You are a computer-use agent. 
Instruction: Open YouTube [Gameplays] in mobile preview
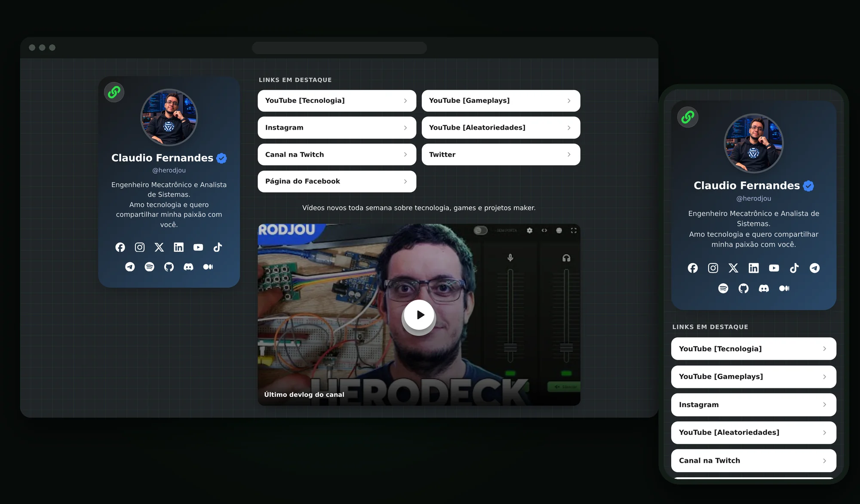coord(754,377)
